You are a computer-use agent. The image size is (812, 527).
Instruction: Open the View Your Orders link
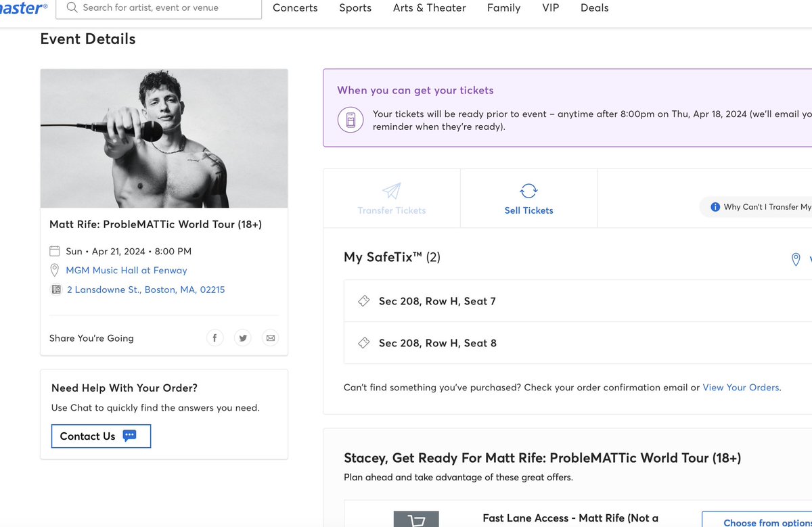point(741,388)
